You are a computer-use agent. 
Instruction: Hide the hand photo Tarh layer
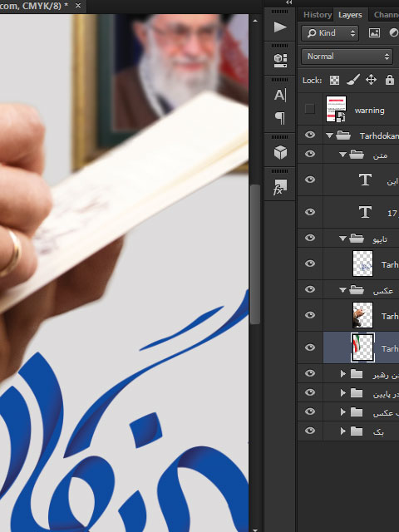pos(310,315)
